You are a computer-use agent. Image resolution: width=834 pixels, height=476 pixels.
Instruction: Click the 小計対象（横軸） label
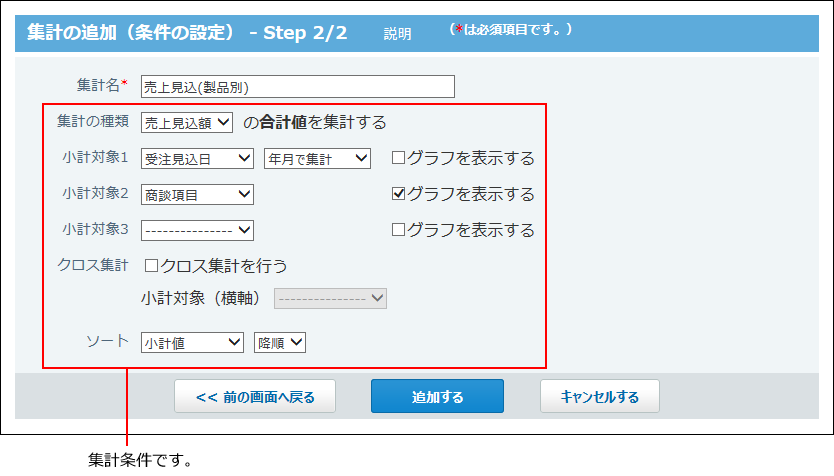coord(202,298)
